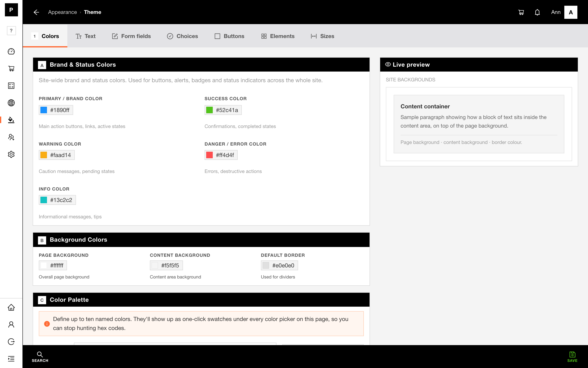
Task: Click the Search icon in bottom bar
Action: coord(40,357)
